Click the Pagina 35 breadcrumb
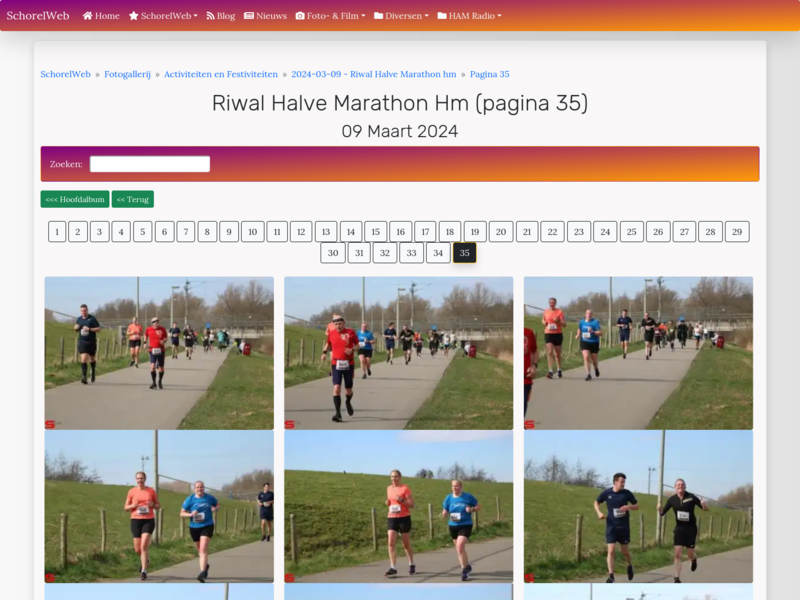 [x=490, y=74]
